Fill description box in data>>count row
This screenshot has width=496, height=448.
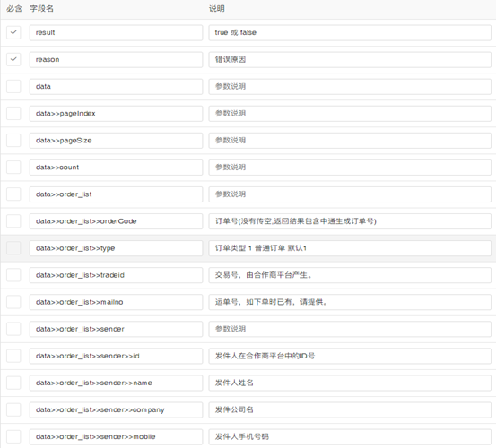pos(350,168)
